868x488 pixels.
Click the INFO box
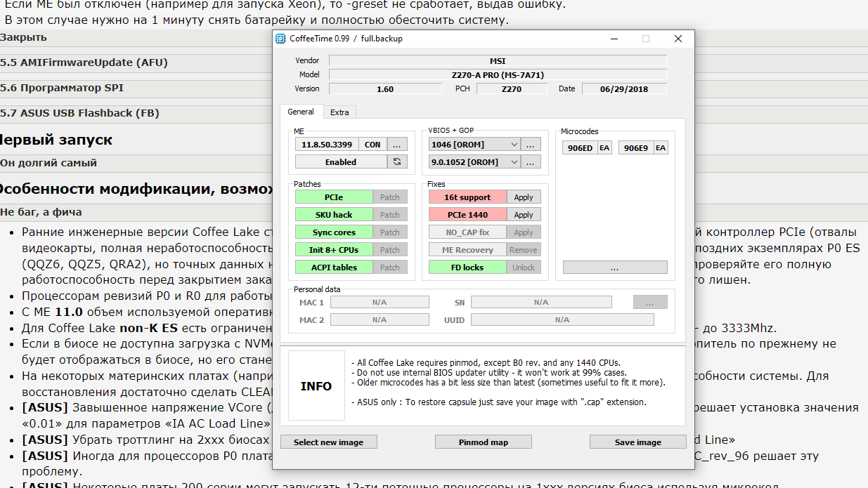pos(316,386)
